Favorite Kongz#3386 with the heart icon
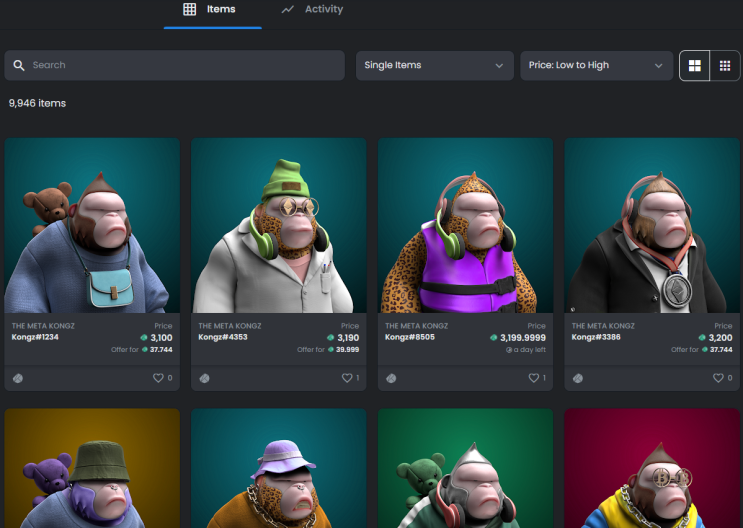This screenshot has width=743, height=528. tap(718, 378)
